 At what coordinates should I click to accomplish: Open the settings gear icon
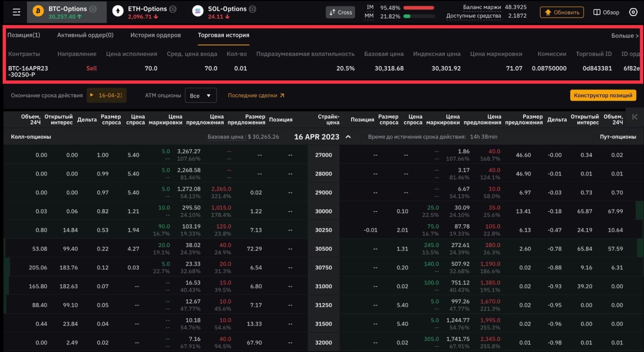[x=633, y=12]
